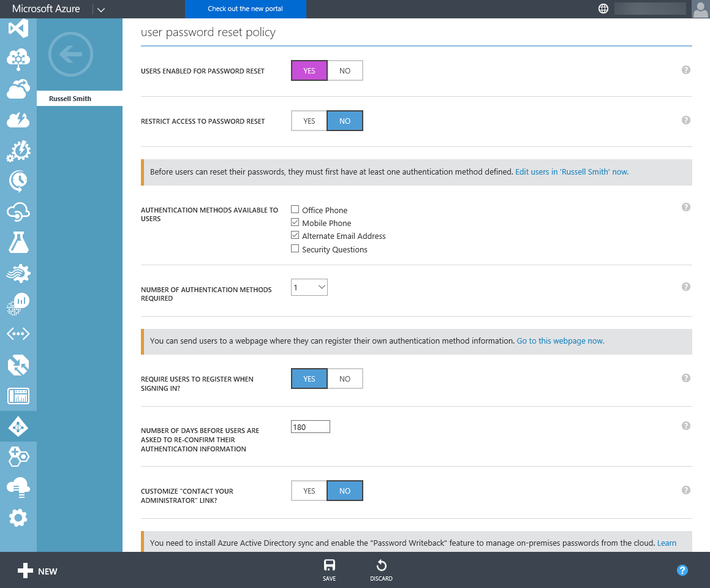Go back using the circular arrow
710x588 pixels.
(x=70, y=55)
